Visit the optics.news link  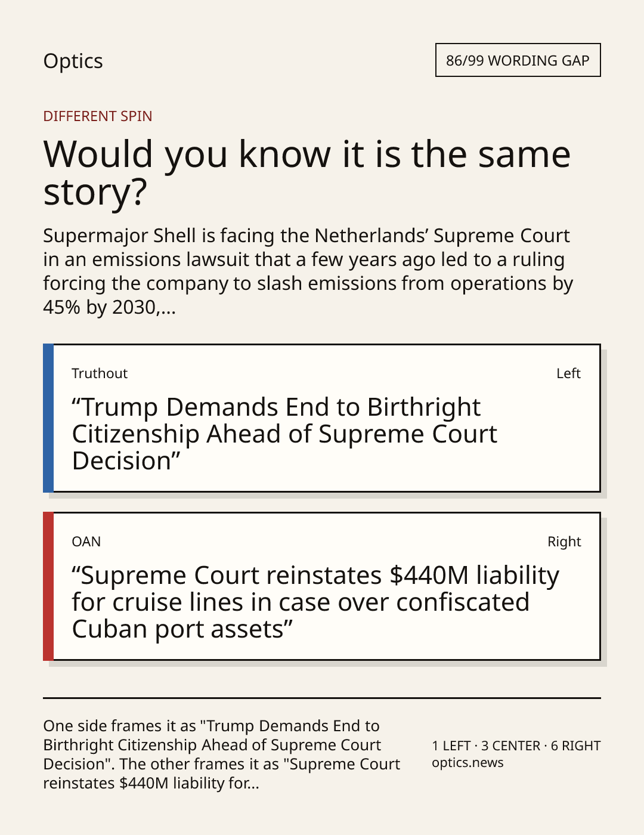pos(467,763)
